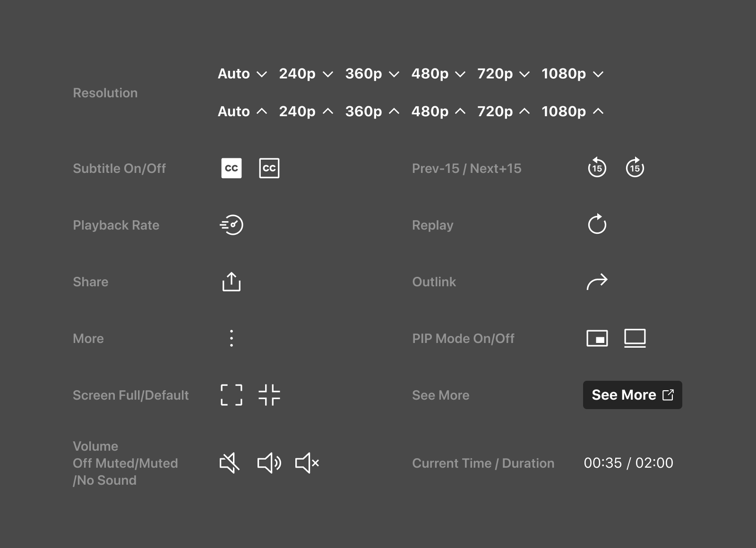Click the See More button
This screenshot has width=756, height=548.
tap(632, 395)
